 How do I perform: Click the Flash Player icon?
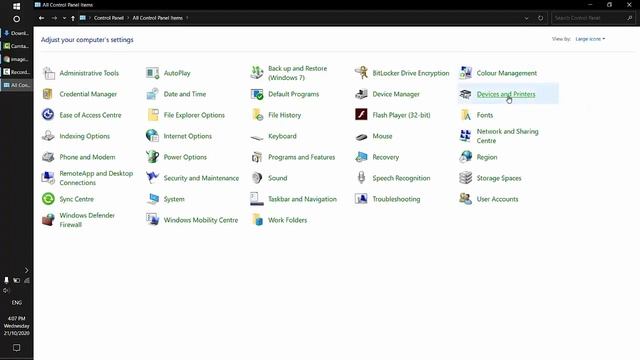pos(361,115)
